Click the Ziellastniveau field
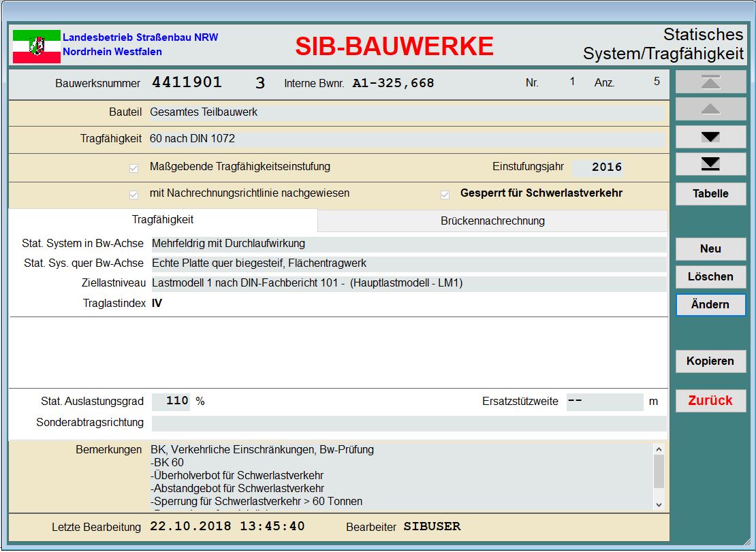The width and height of the screenshot is (756, 552). (x=409, y=283)
